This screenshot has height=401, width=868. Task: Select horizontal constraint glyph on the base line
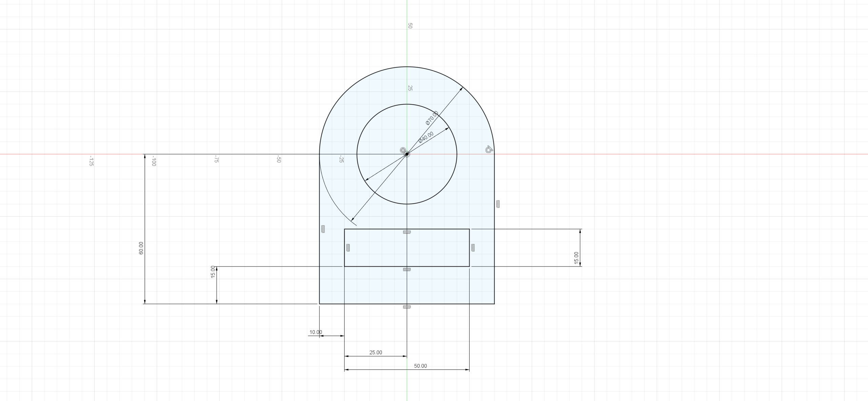pos(407,307)
